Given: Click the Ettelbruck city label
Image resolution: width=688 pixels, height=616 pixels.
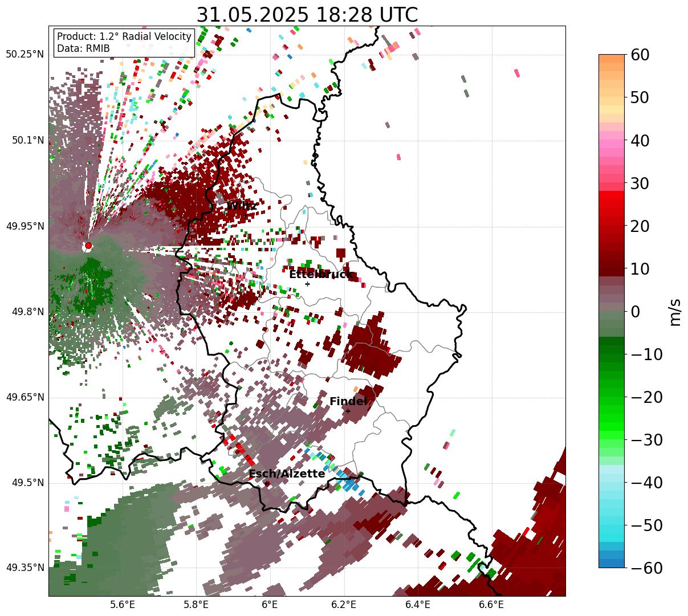Looking at the screenshot, I should pos(320,275).
